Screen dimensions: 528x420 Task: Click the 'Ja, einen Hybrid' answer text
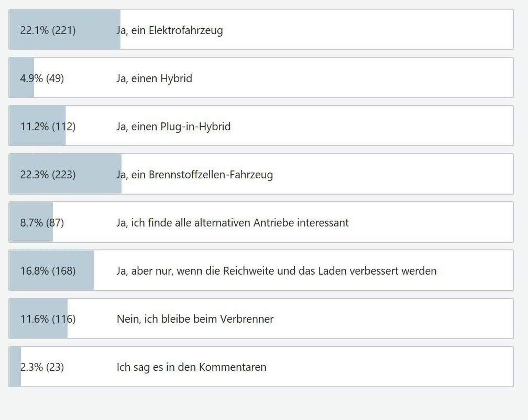point(154,78)
